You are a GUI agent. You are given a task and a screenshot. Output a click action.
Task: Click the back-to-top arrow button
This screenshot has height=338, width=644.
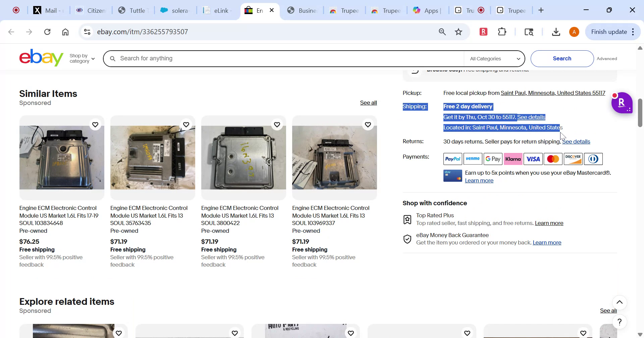(620, 302)
